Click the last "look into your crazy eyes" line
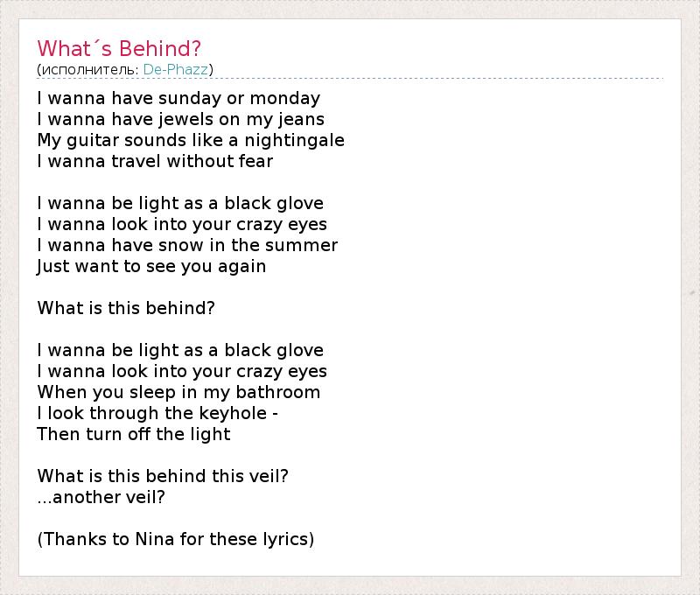 pyautogui.click(x=182, y=371)
